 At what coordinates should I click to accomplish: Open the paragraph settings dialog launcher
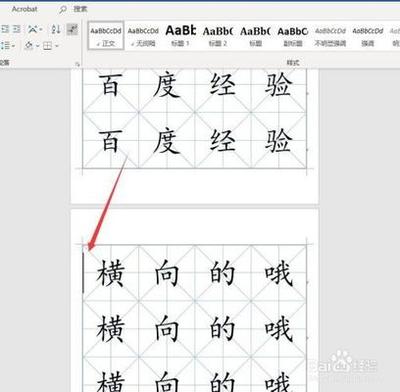[77, 64]
